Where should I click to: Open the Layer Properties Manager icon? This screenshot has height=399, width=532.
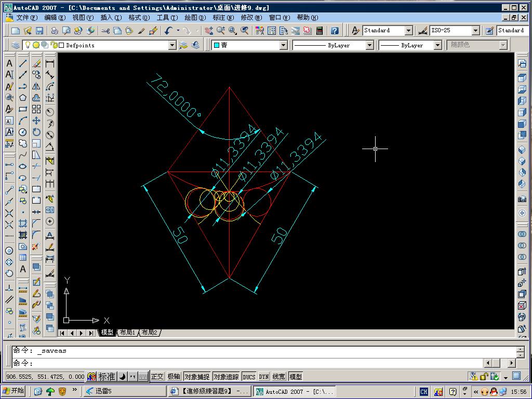pos(15,45)
